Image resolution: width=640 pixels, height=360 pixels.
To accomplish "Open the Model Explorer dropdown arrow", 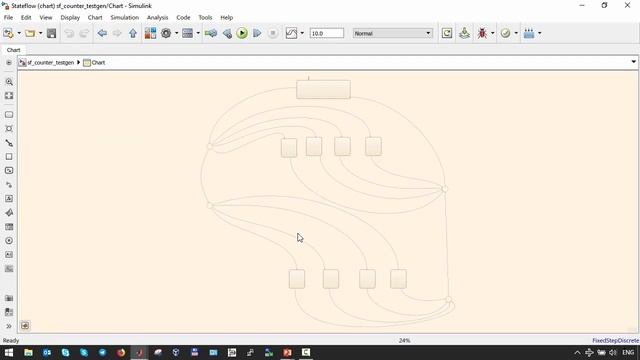I will click(x=198, y=33).
